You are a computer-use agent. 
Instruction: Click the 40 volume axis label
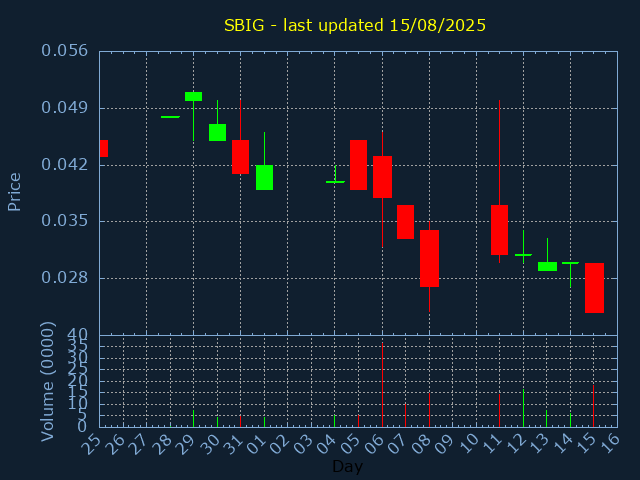coord(77,335)
